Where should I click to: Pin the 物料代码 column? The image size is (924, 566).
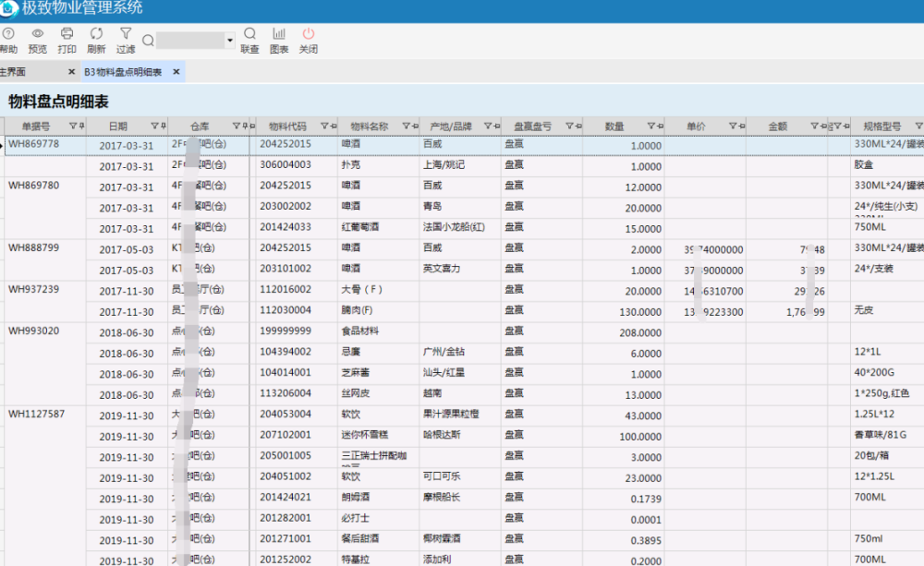tap(333, 126)
